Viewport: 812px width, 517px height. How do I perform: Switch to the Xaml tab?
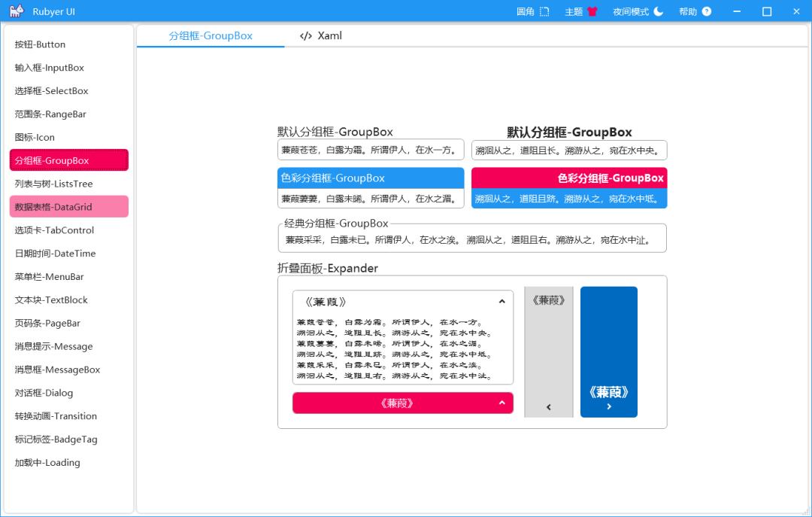[320, 35]
